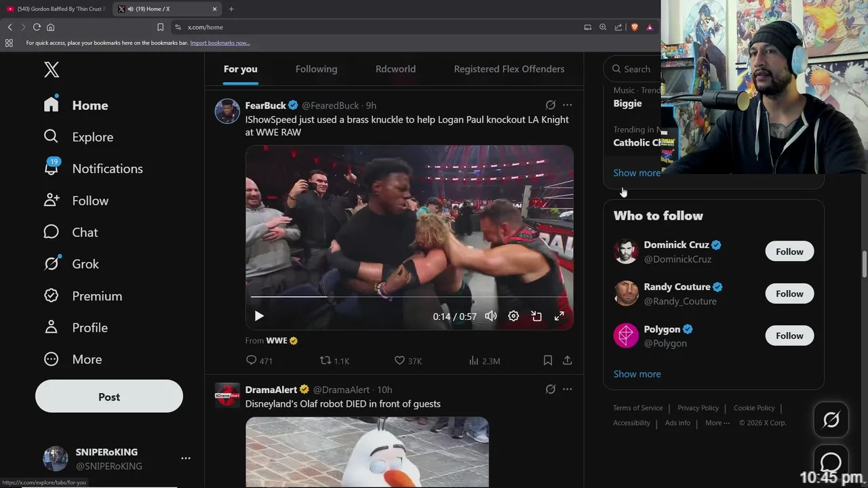
Task: Open Grok from the sidebar
Action: tap(71, 264)
